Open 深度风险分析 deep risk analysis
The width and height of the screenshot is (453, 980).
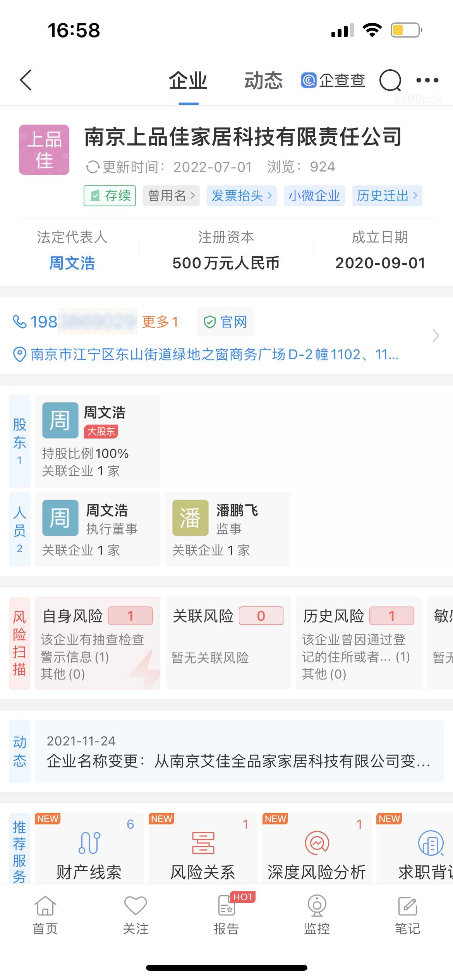point(317,849)
